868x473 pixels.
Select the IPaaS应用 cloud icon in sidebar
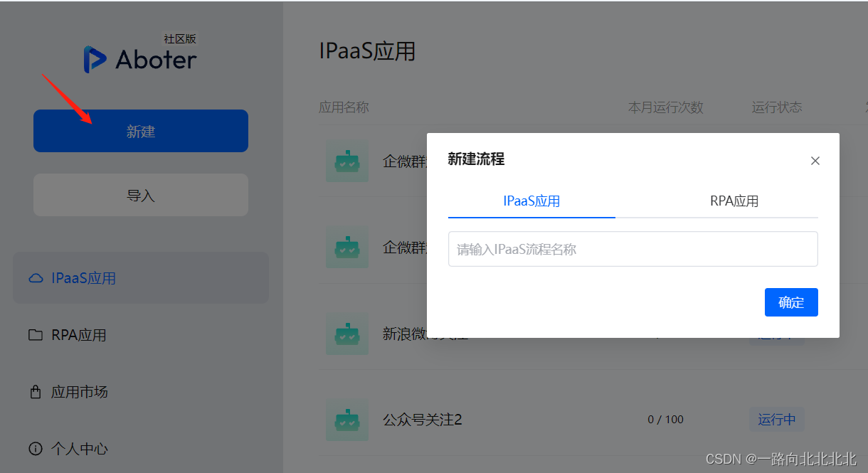tap(36, 278)
